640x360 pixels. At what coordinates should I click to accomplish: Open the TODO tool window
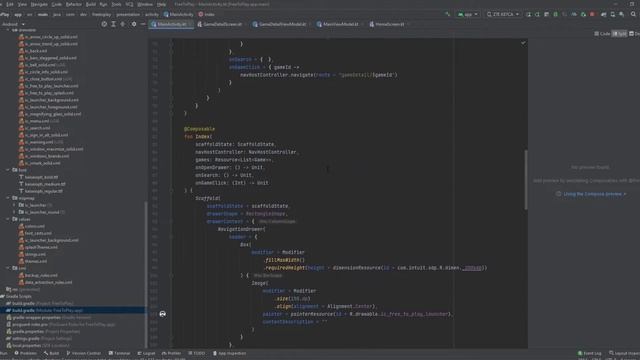196,353
